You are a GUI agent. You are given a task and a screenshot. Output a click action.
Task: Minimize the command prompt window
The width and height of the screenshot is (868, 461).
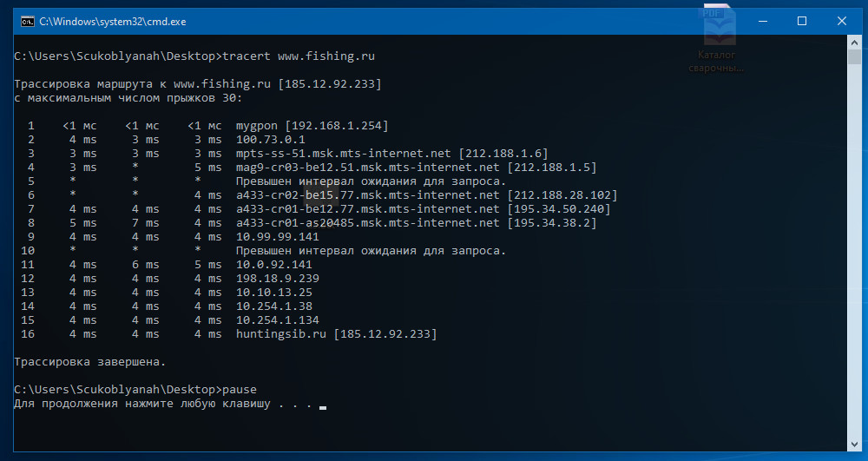tap(761, 21)
